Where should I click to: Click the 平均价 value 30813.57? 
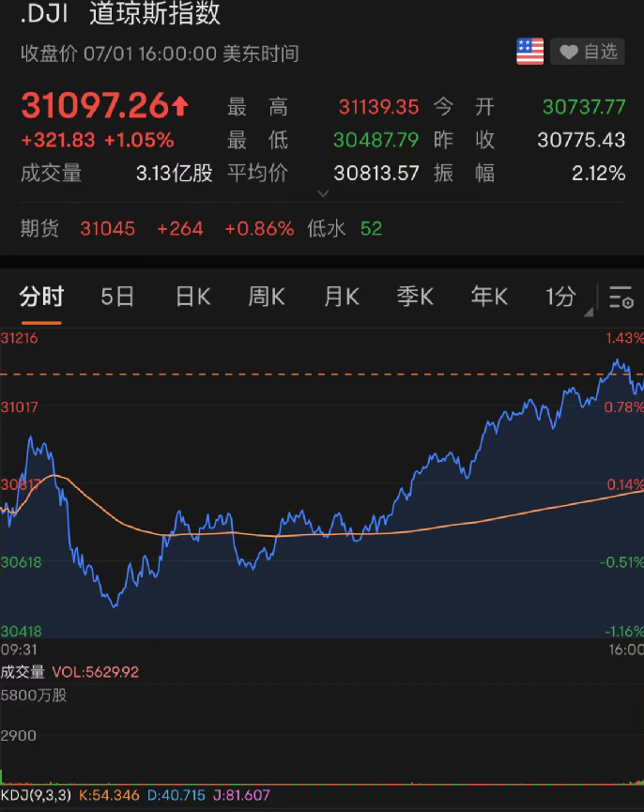point(376,173)
